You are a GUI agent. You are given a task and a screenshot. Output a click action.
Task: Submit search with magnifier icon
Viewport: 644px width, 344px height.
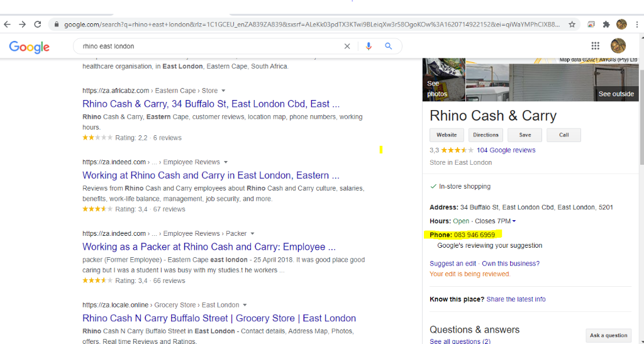(388, 47)
